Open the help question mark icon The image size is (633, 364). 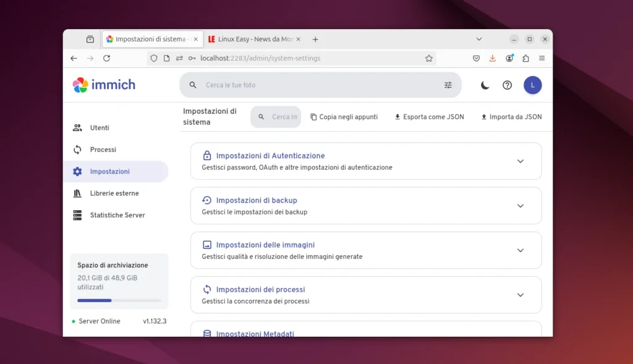507,85
